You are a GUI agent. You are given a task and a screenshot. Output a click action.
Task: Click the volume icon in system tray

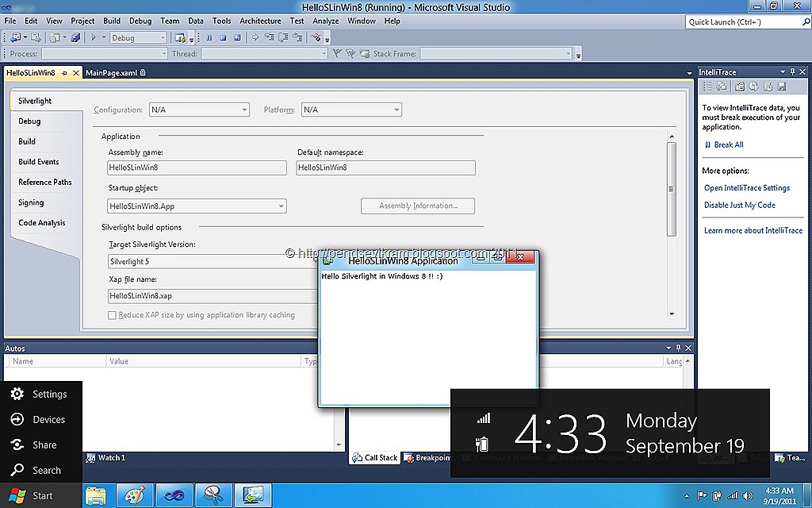click(747, 495)
